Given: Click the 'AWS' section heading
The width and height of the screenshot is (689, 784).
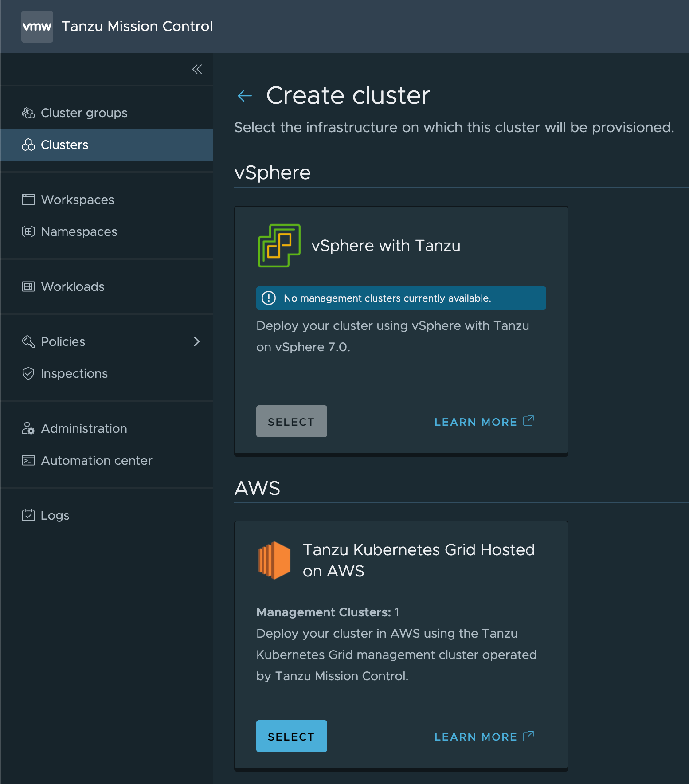Looking at the screenshot, I should click(x=257, y=488).
